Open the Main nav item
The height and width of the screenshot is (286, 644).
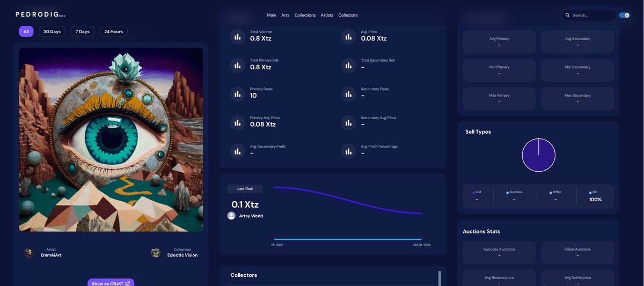pyautogui.click(x=272, y=15)
